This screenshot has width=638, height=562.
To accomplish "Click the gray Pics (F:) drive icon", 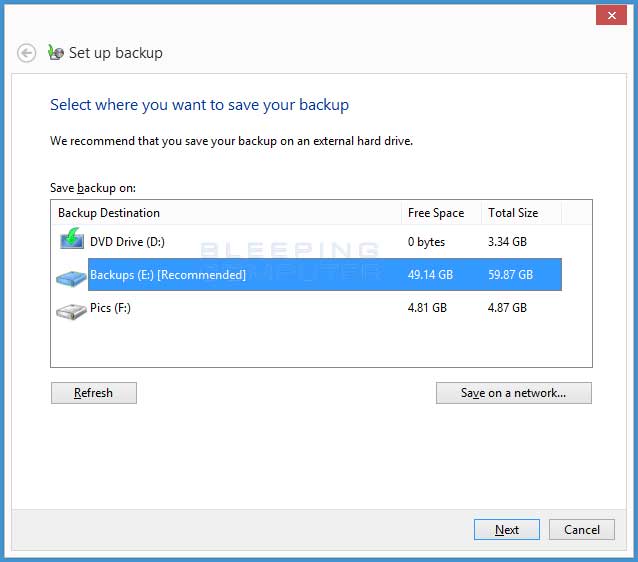I will (x=71, y=311).
